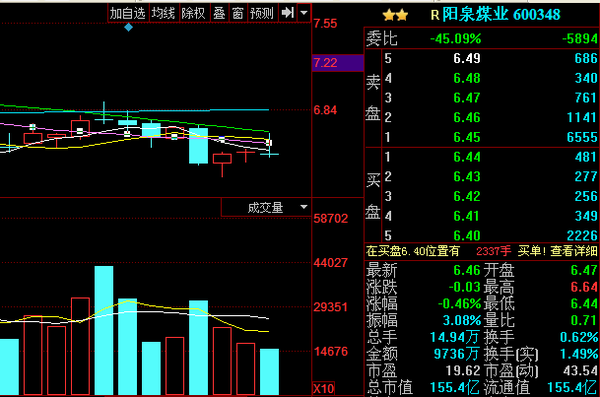Click the X10 volume scale label
This screenshot has height=397, width=600.
pos(324,389)
